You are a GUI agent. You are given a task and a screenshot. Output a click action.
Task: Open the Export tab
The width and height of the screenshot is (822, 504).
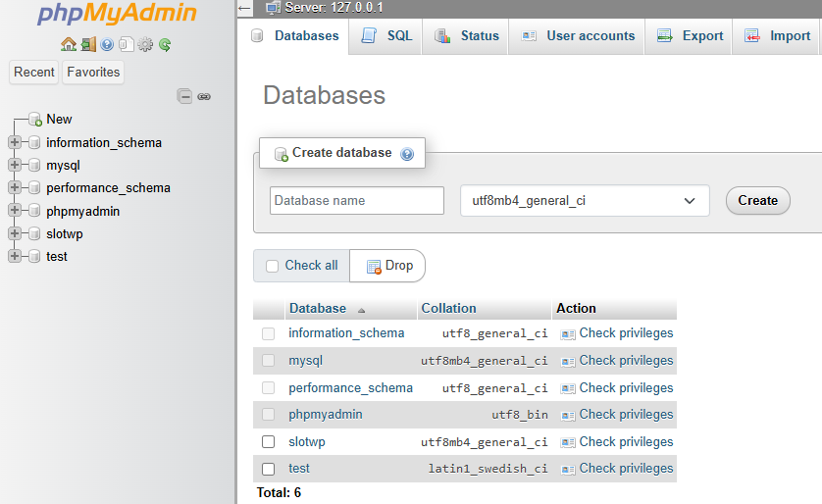[690, 36]
